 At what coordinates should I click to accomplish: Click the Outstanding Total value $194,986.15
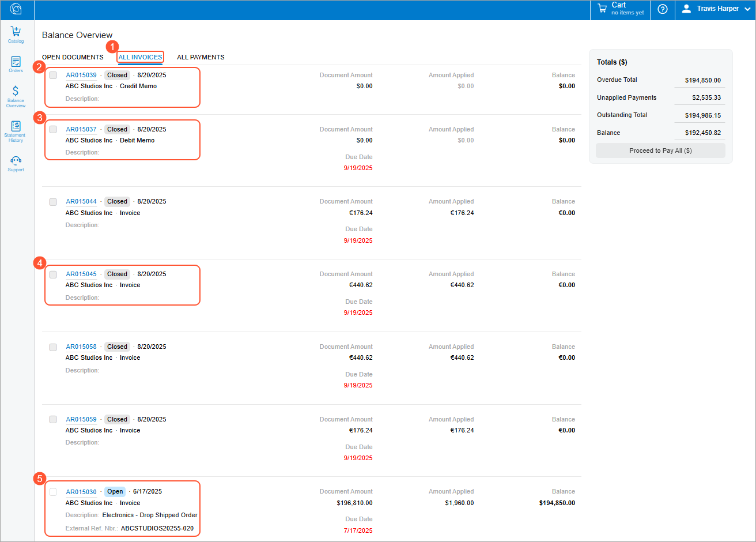(x=702, y=115)
